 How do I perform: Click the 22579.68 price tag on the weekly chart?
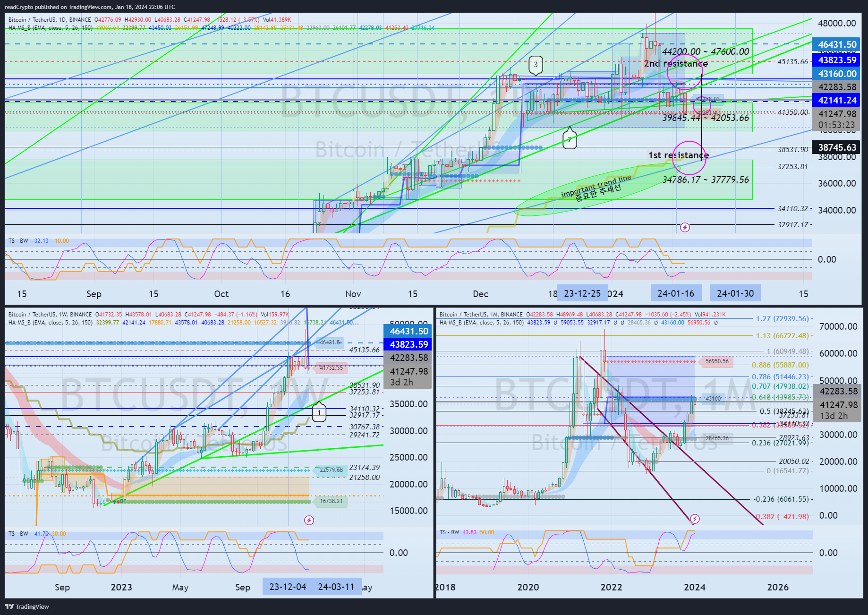pyautogui.click(x=331, y=470)
